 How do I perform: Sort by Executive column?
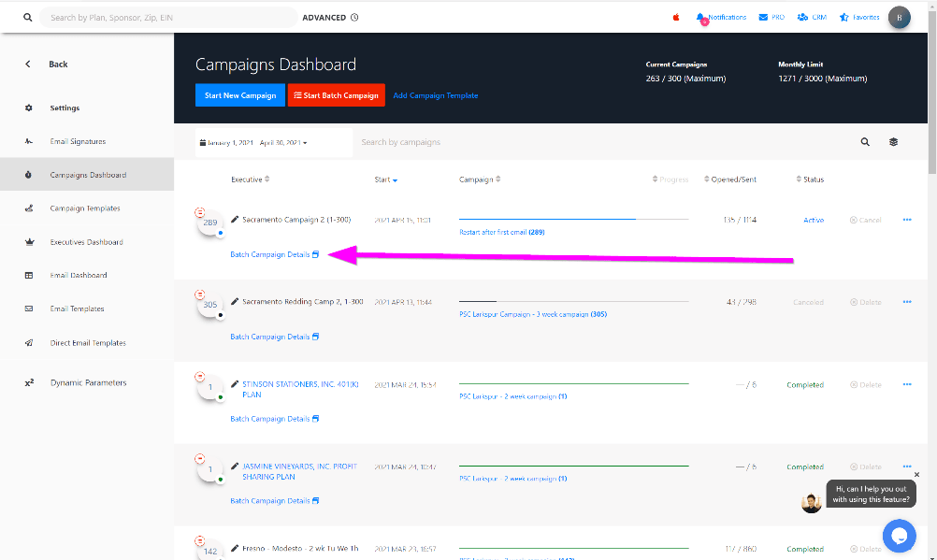pos(251,179)
